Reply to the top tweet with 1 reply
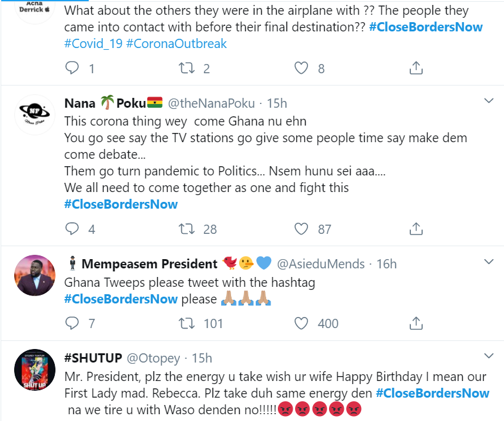Screen dimensions: 504x421 tap(73, 68)
